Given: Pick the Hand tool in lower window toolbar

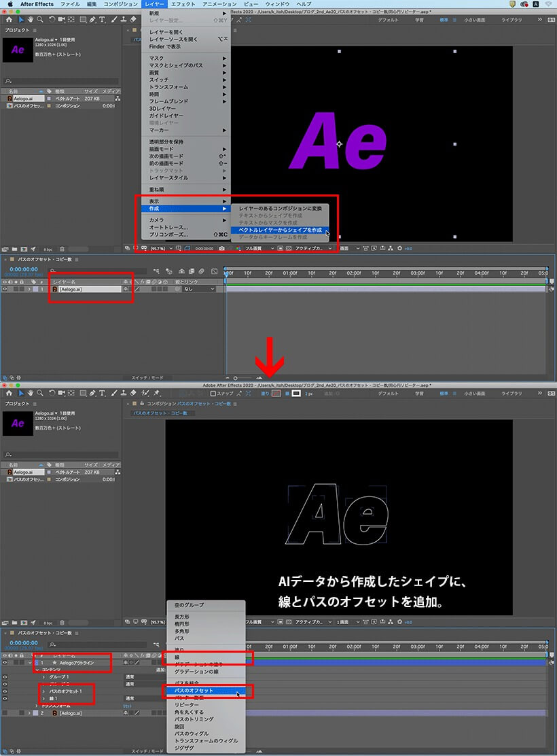Looking at the screenshot, I should pyautogui.click(x=31, y=394).
